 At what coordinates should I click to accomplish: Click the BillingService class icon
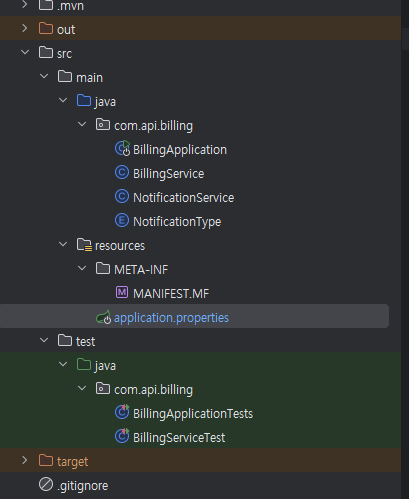coord(122,173)
